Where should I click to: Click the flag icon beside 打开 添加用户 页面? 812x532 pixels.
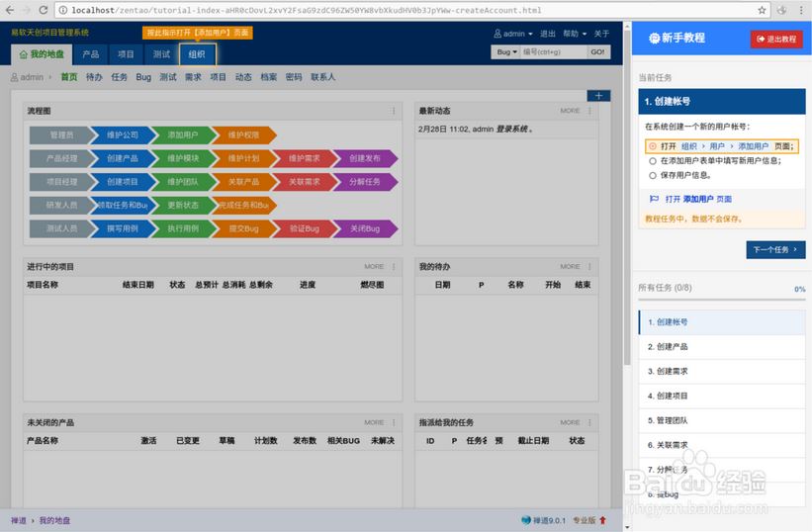(x=654, y=199)
